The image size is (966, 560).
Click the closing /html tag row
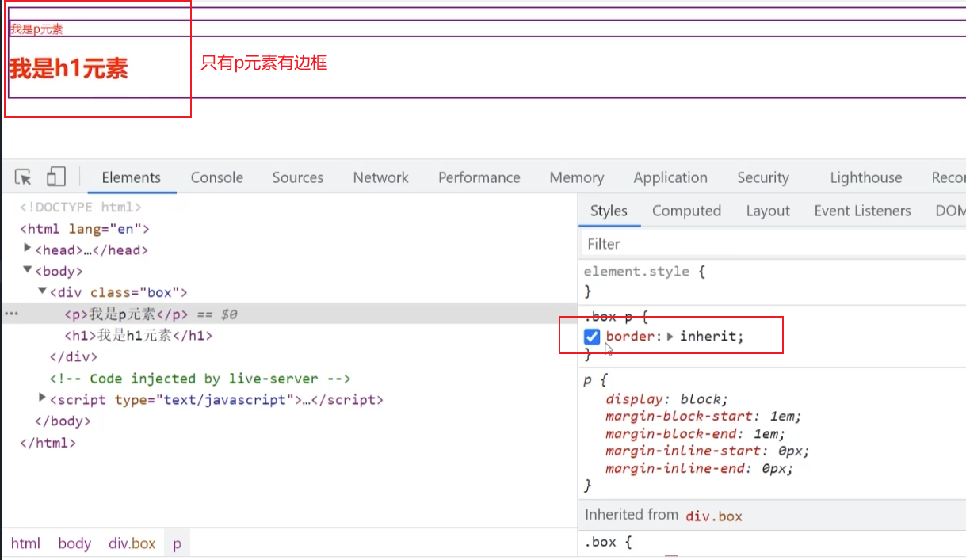click(48, 442)
